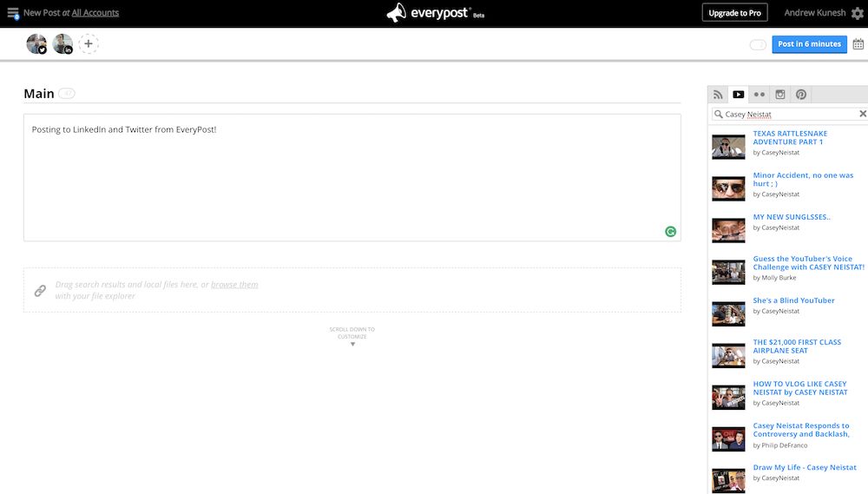Click the Upgrade to Pro button
The width and height of the screenshot is (868, 494).
[734, 13]
